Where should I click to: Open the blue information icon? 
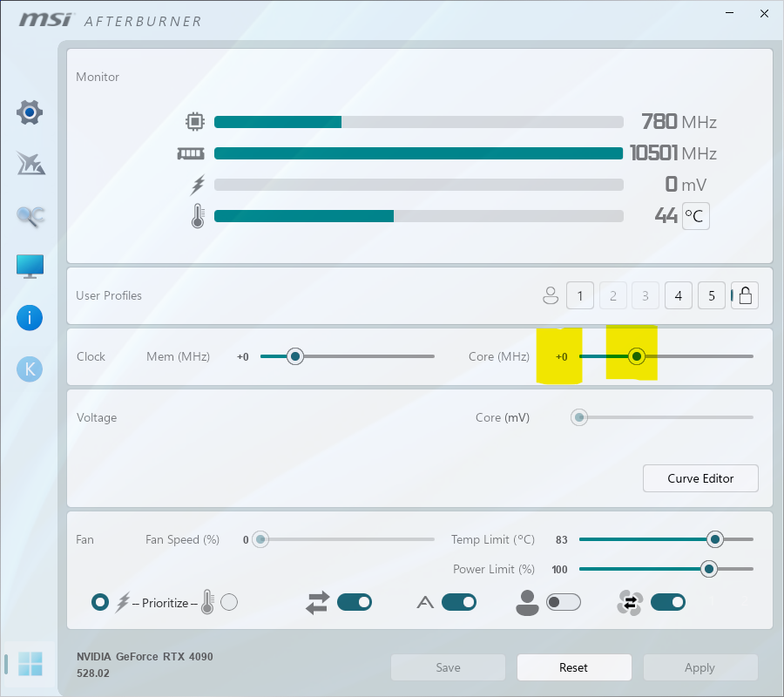(x=30, y=318)
